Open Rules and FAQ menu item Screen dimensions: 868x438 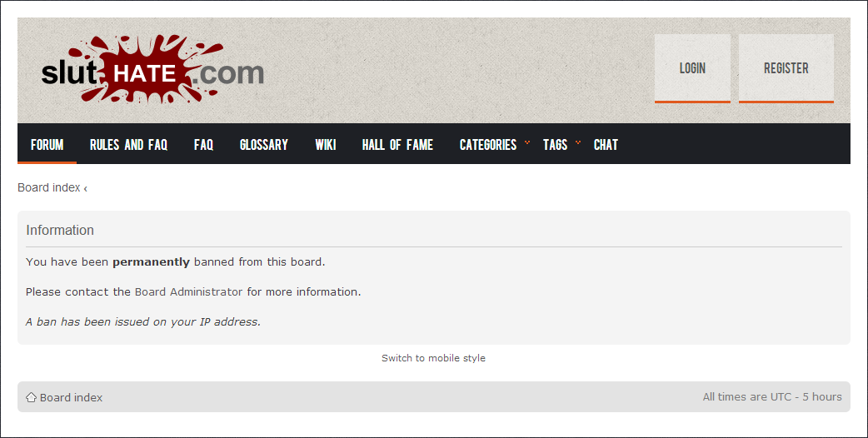pyautogui.click(x=128, y=144)
